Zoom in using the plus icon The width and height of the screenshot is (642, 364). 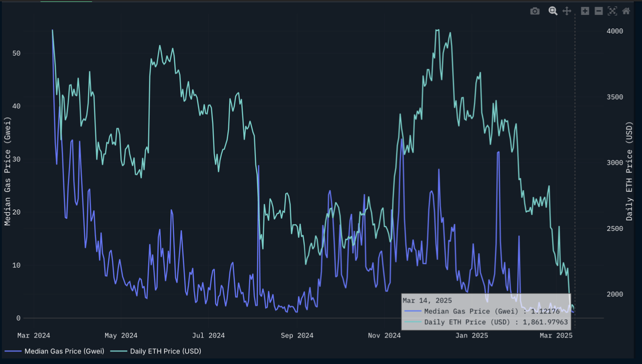coord(585,11)
